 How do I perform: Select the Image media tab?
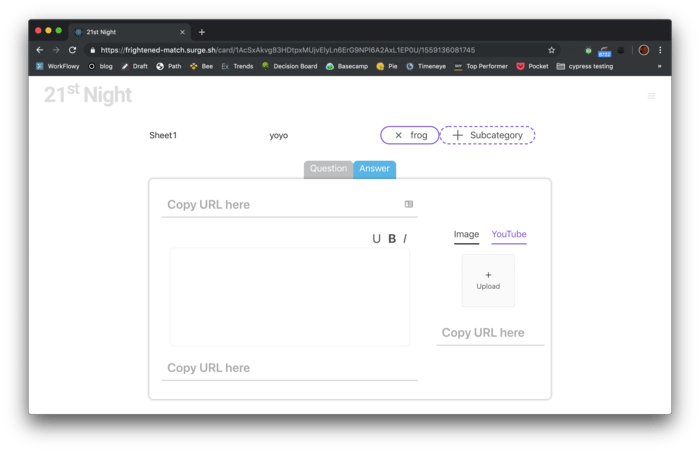pyautogui.click(x=466, y=235)
